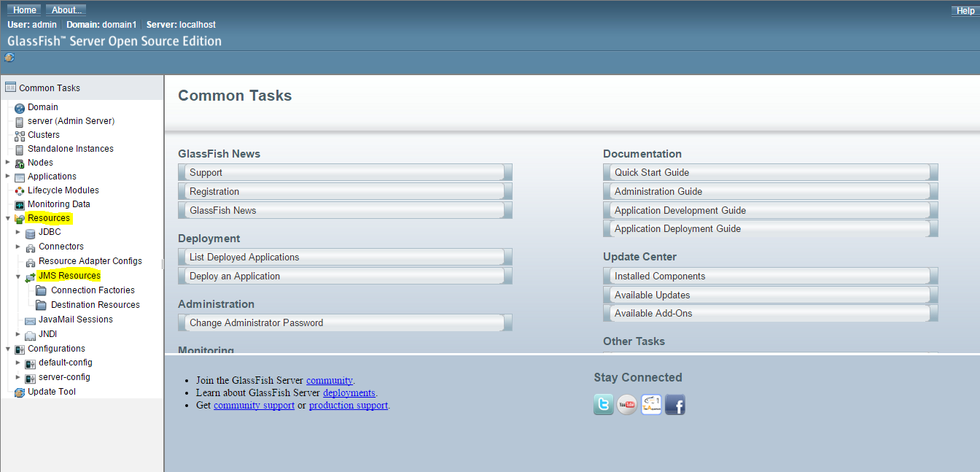Open the Registration task button
The image size is (980, 472).
point(345,192)
